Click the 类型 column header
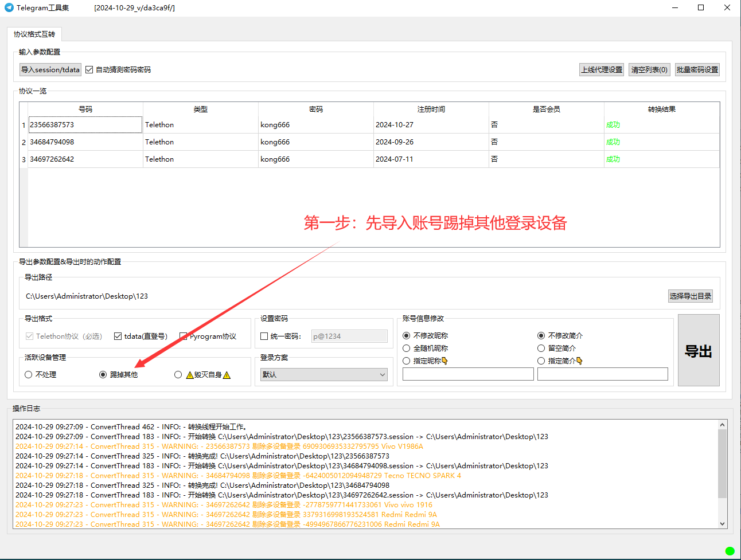This screenshot has height=560, width=741. (201, 109)
